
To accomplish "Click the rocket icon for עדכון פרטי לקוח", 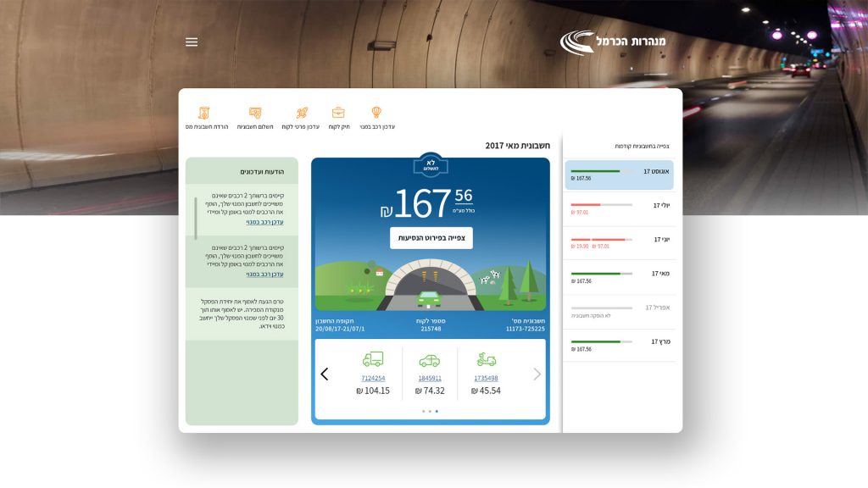I will [301, 113].
